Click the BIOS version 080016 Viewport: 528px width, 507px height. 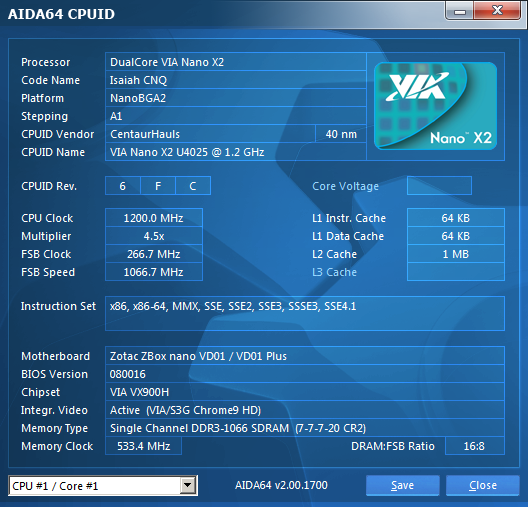(305, 374)
